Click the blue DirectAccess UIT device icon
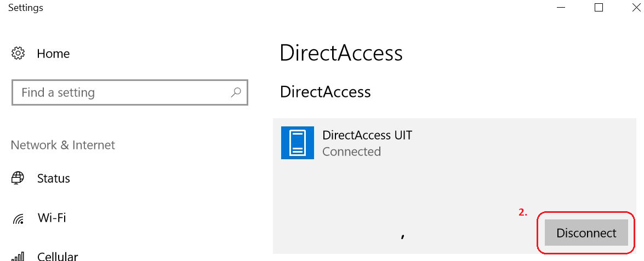This screenshot has width=644, height=261. click(x=297, y=143)
